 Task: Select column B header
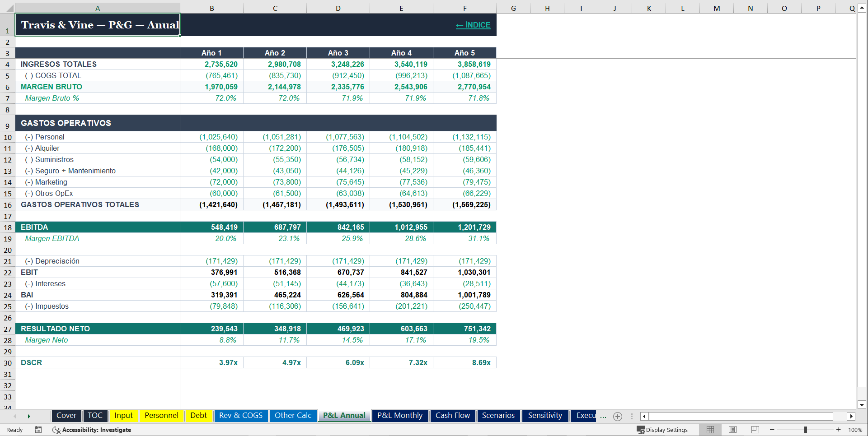coord(212,8)
